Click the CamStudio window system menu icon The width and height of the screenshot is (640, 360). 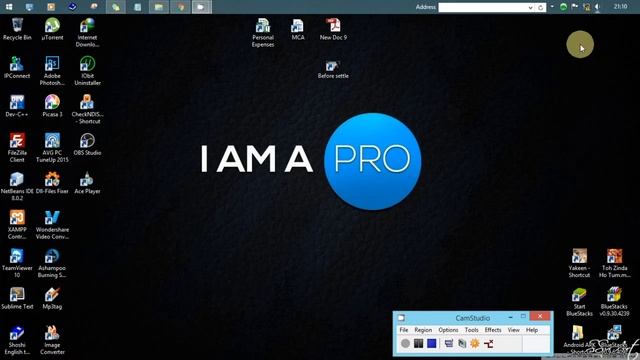point(401,318)
